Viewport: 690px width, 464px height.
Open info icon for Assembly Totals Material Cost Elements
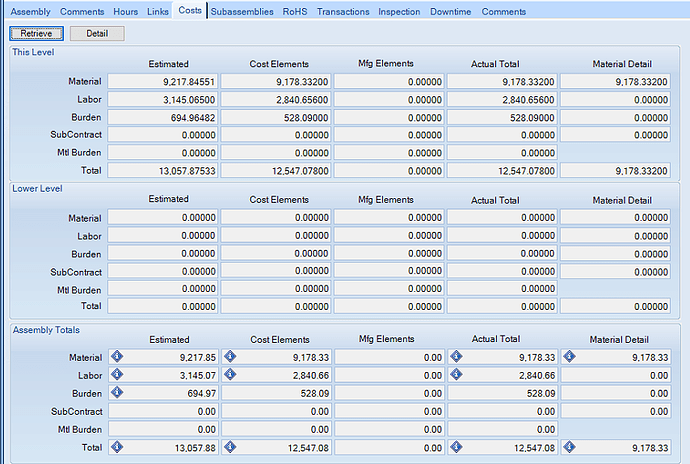230,356
